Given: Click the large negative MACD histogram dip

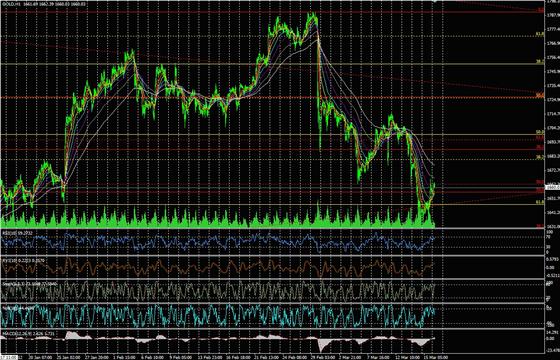Looking at the screenshot, I should coord(323,344).
